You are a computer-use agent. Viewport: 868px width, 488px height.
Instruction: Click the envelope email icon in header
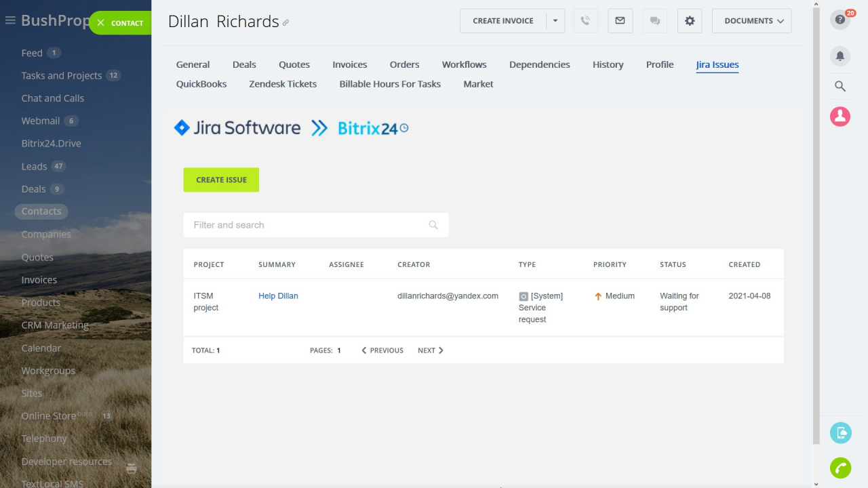tap(620, 21)
